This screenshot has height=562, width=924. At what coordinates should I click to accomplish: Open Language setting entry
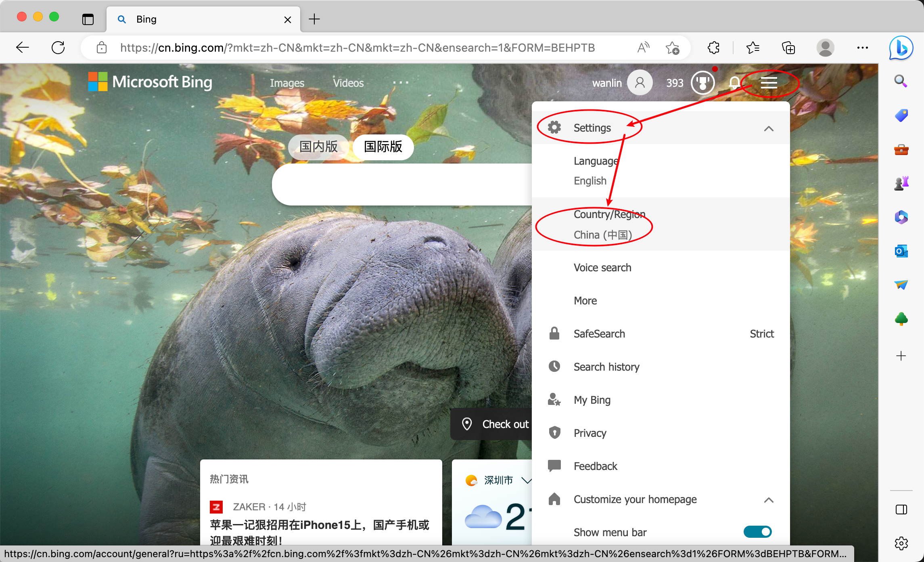[x=661, y=171]
